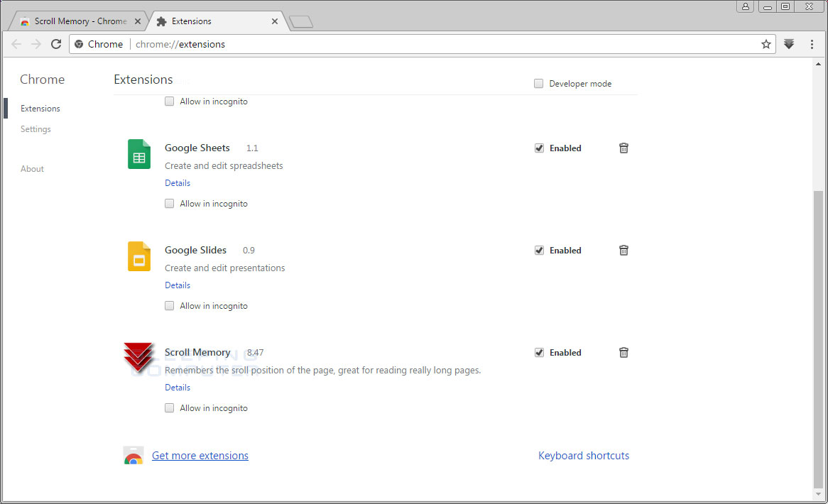Uncheck Enabled for Google Slides
This screenshot has height=504, width=828.
click(x=539, y=250)
